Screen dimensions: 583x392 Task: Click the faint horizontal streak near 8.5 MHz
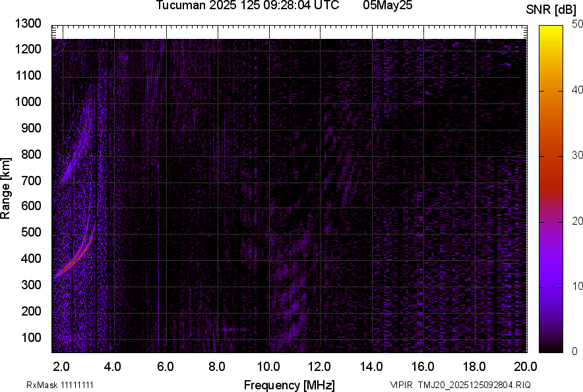[x=233, y=329]
